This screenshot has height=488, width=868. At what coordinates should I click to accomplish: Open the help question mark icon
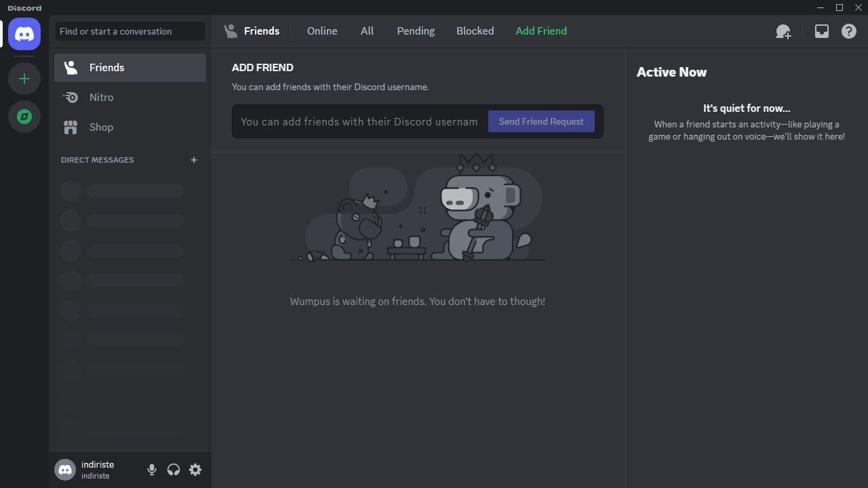coord(849,31)
